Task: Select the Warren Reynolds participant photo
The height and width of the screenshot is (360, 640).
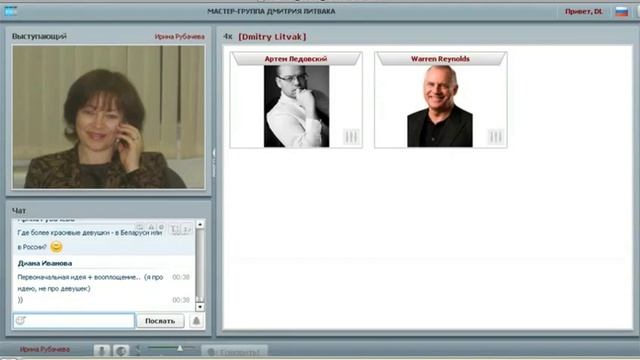Action: 440,106
